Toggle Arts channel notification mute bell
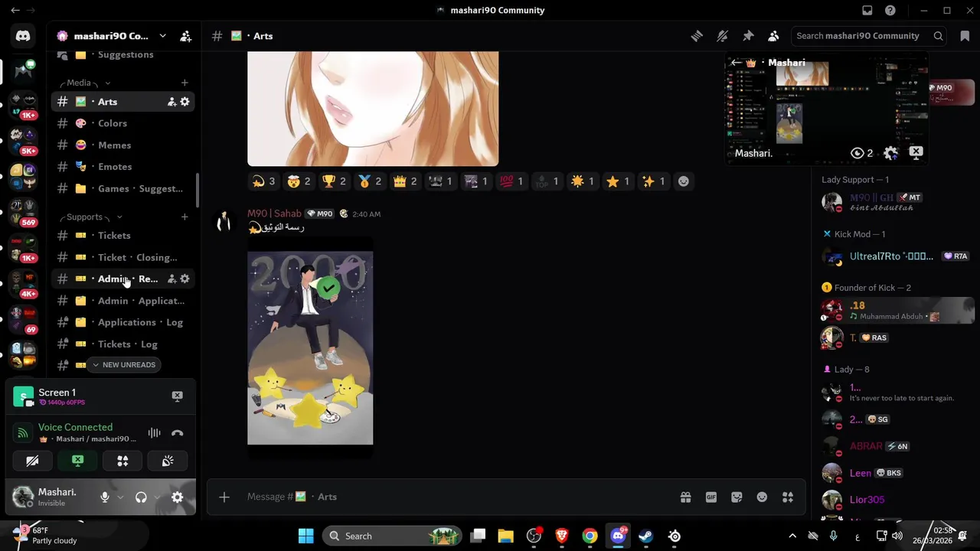This screenshot has width=980, height=551. point(722,36)
